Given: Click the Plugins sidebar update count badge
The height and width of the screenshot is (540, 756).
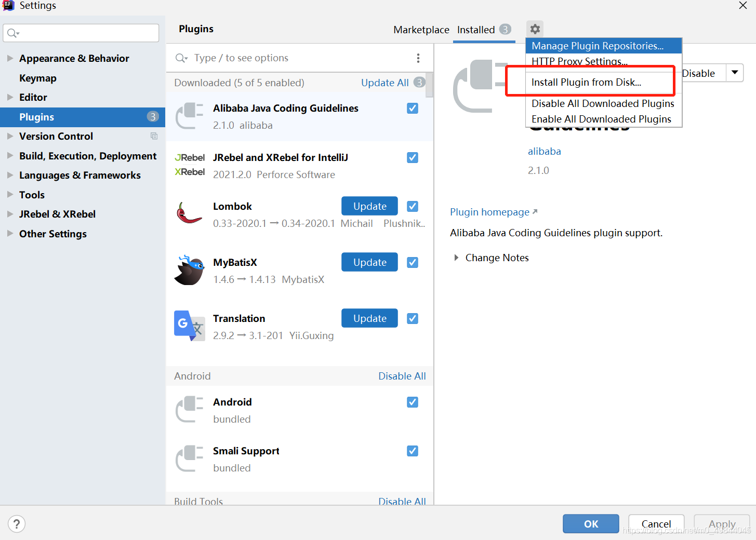Looking at the screenshot, I should coord(152,117).
